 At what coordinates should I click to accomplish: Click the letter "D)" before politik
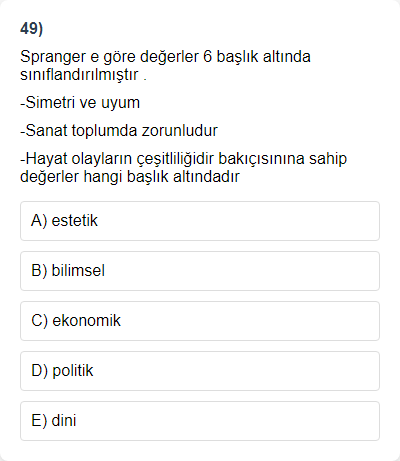[x=40, y=371]
